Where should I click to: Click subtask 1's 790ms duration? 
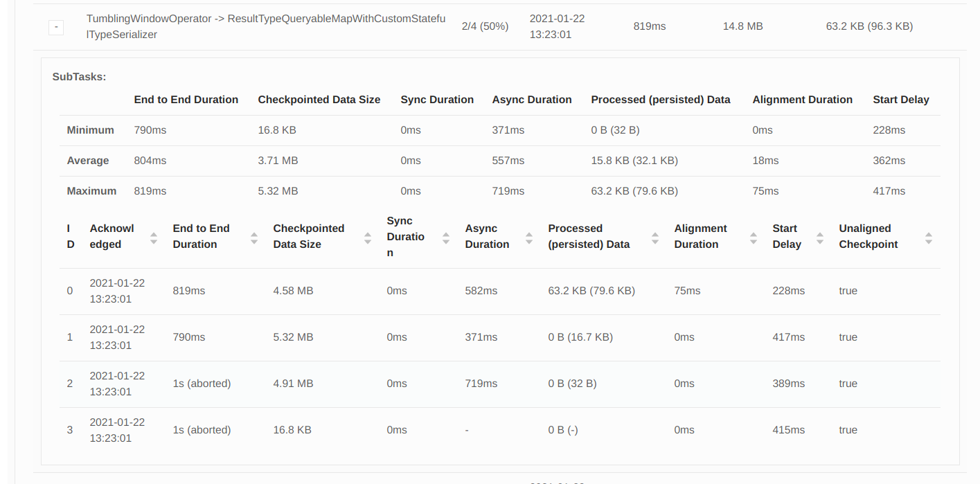189,337
